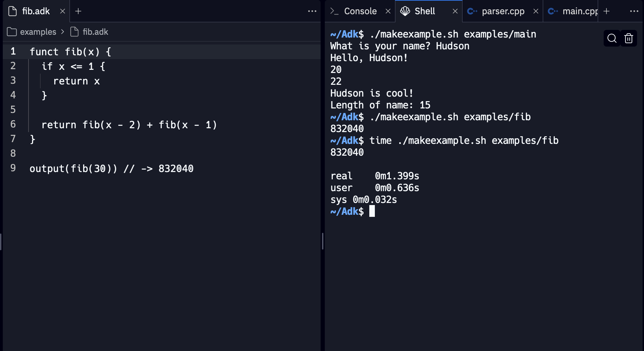Click fib.adk in the breadcrumb path

coord(95,32)
